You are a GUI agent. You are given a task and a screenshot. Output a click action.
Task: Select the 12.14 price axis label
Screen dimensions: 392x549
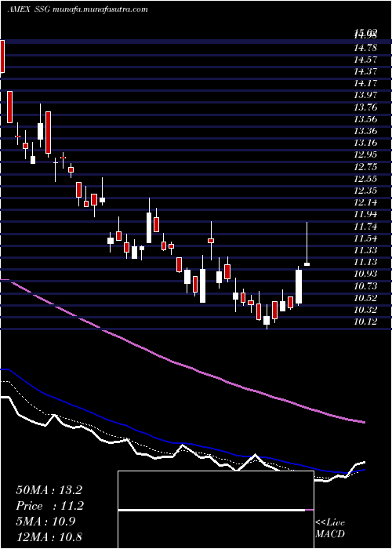click(365, 202)
